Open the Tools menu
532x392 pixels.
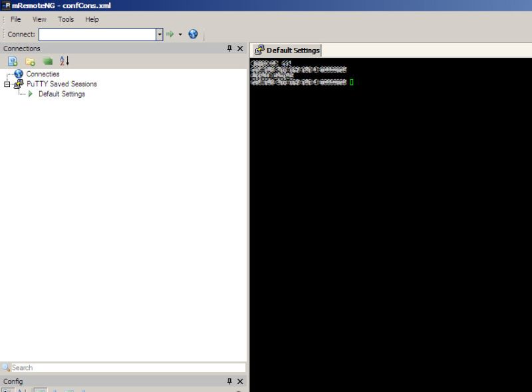pos(65,19)
